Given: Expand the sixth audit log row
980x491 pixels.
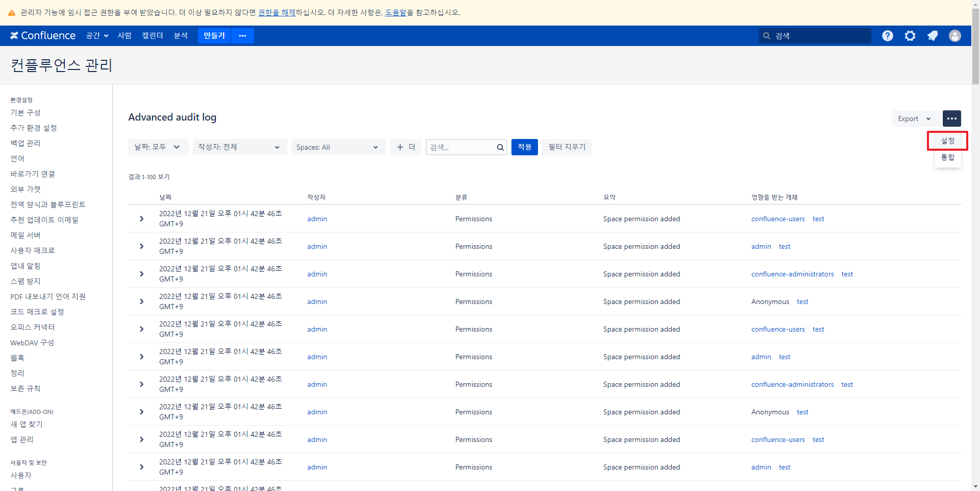Looking at the screenshot, I should 141,357.
